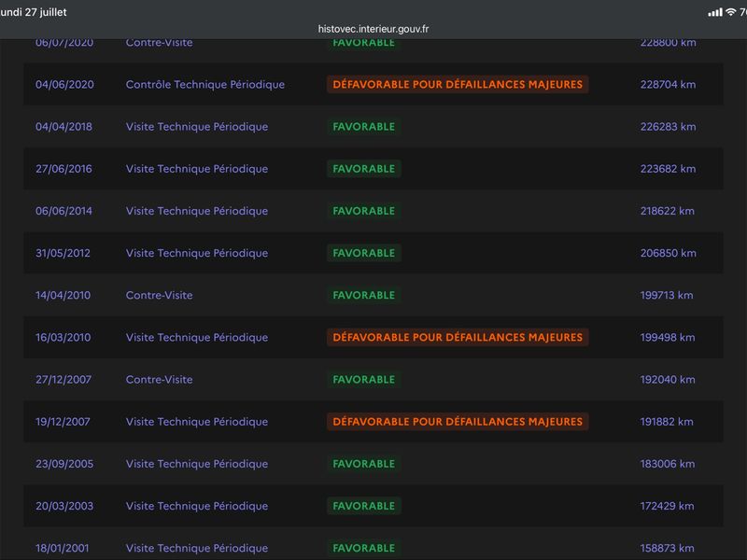This screenshot has height=560, width=747.
Task: Click the Visite Technique Périodique label on the 06/06/2014 row
Action: click(x=197, y=211)
